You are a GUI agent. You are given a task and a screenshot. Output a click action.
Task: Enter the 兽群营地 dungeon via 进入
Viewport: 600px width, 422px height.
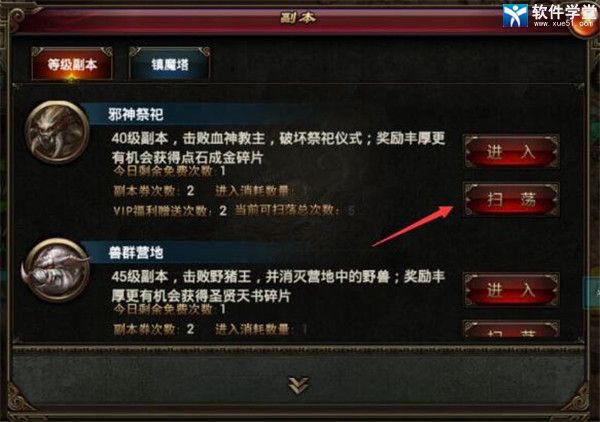[512, 290]
